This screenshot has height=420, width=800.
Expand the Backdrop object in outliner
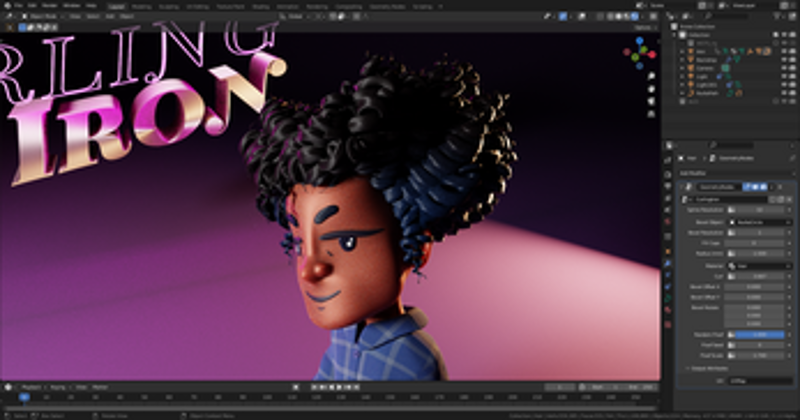682,60
